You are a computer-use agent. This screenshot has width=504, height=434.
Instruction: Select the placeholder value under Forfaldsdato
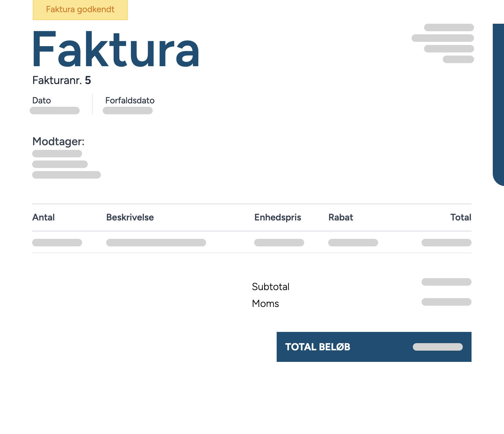click(128, 111)
